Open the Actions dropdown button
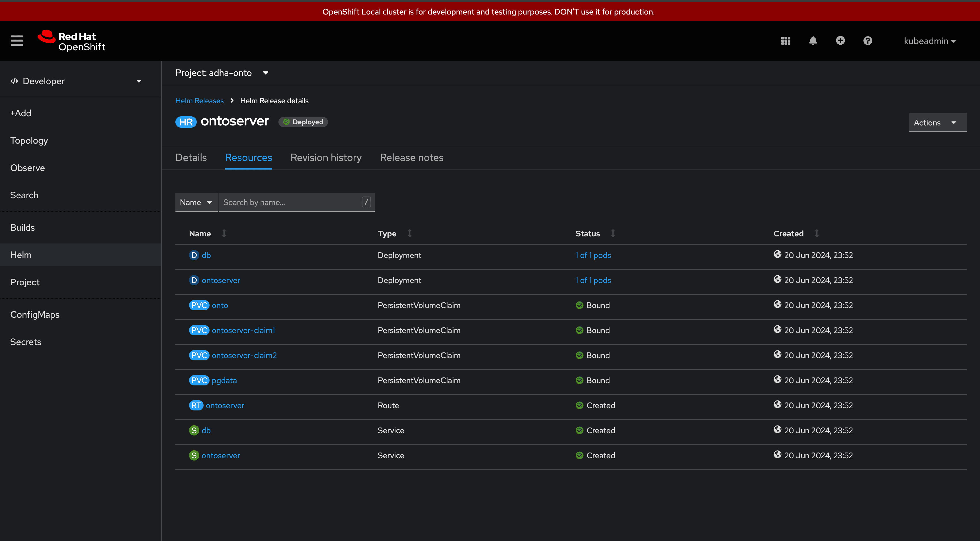This screenshot has width=980, height=541. click(933, 122)
